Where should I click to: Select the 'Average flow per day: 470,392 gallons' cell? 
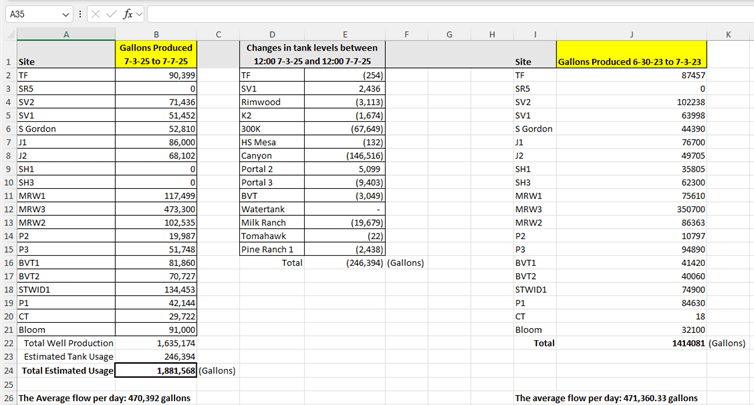pyautogui.click(x=105, y=397)
